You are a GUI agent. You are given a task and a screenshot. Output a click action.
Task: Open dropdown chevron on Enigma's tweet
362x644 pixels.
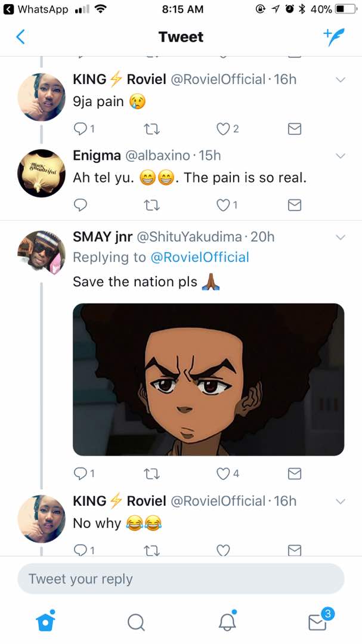pyautogui.click(x=341, y=156)
